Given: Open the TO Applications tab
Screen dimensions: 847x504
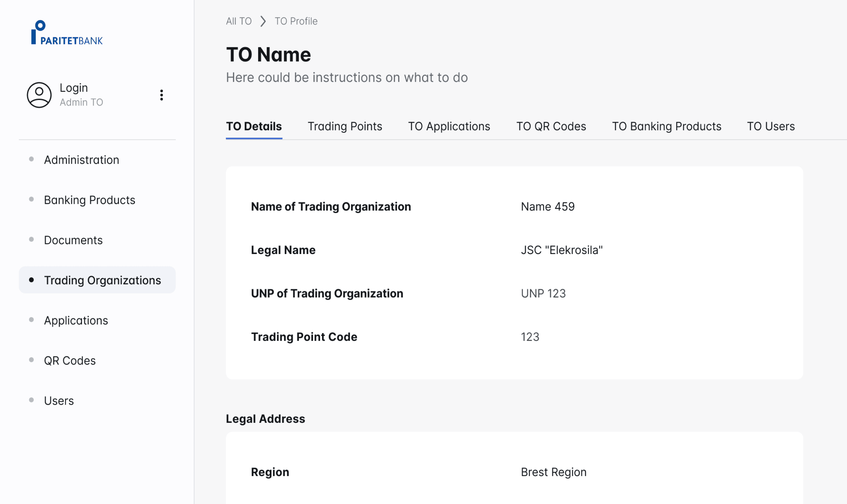Looking at the screenshot, I should pos(449,126).
